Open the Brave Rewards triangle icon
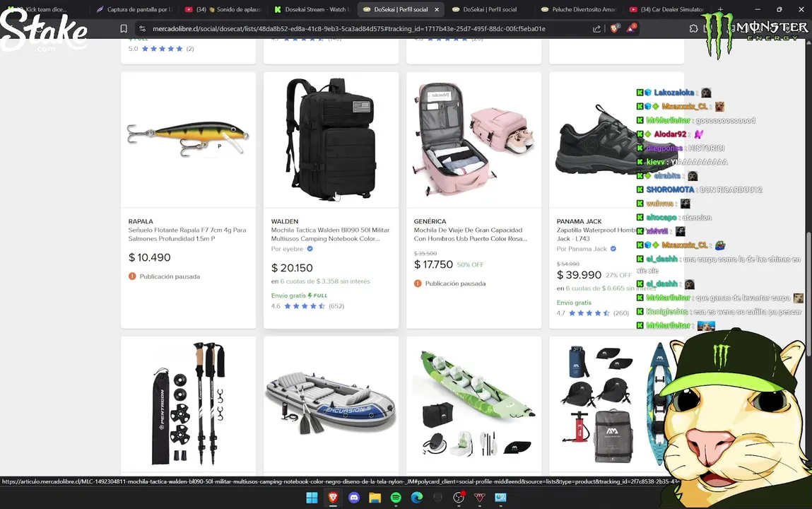The height and width of the screenshot is (509, 812). click(631, 28)
